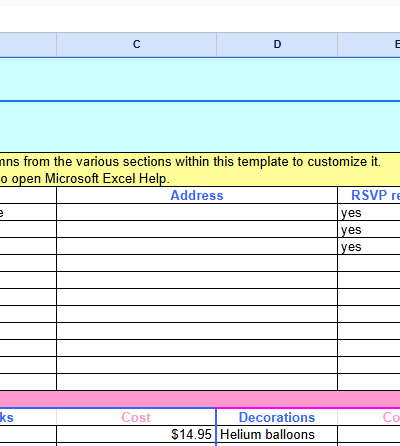This screenshot has height=446, width=400.
Task: Click the yellow instructions text about customizing template
Action: click(190, 162)
